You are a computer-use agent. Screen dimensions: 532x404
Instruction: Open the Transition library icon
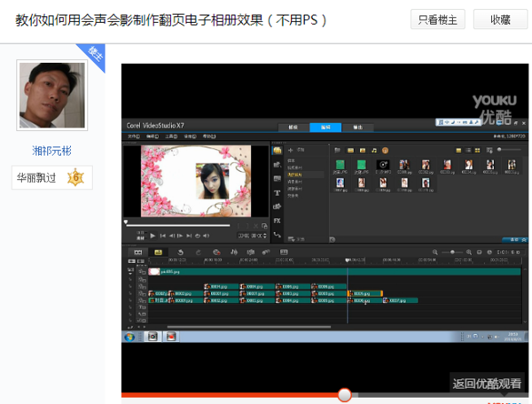278,179
